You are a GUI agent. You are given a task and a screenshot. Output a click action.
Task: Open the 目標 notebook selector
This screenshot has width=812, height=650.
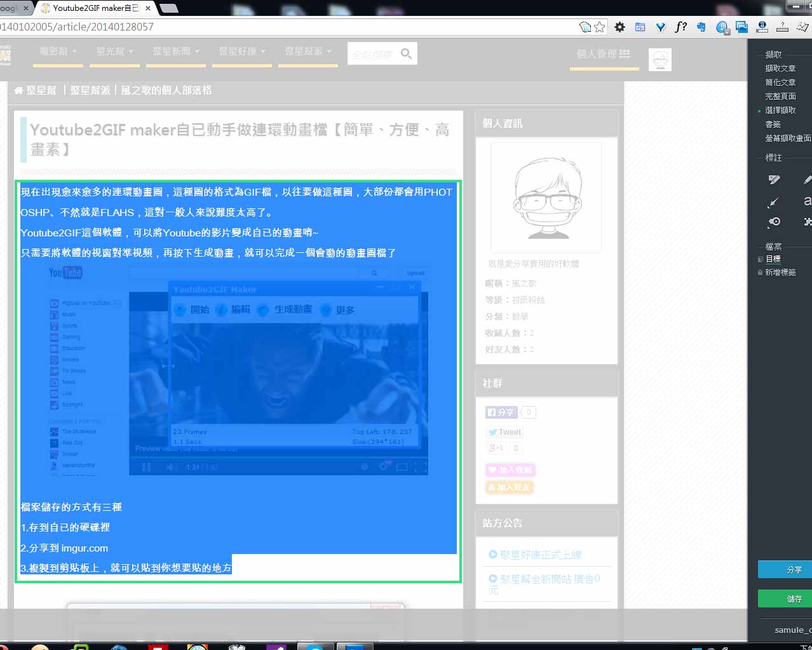click(x=773, y=259)
